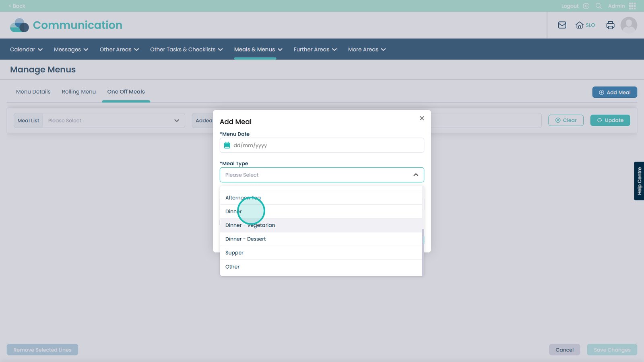Screen dimensions: 644x362
Task: Open the apps grid icon
Action: point(632,6)
